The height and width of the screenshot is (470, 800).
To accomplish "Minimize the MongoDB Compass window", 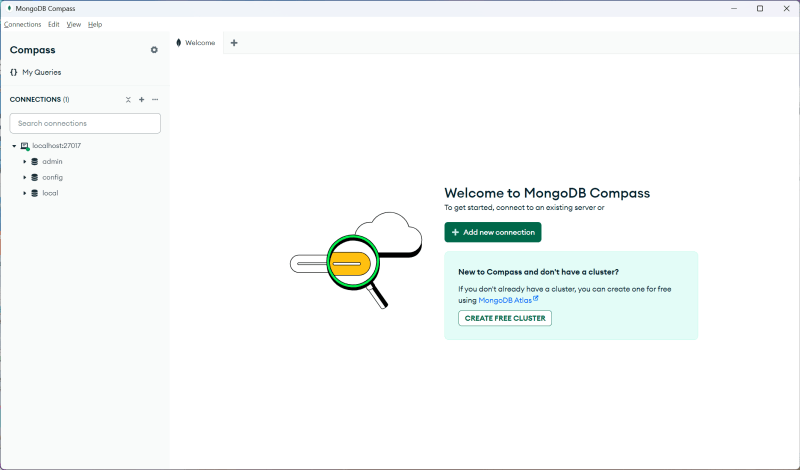I will pos(734,9).
